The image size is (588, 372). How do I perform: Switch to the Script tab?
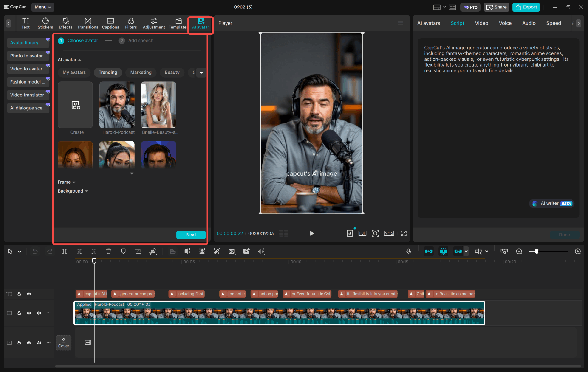pos(457,23)
